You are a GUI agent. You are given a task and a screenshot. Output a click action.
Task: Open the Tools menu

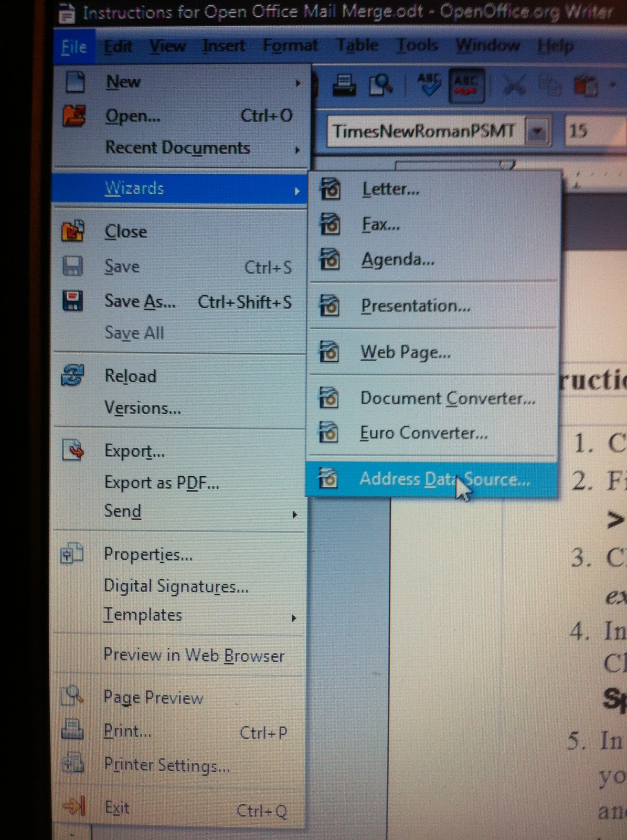(x=417, y=45)
